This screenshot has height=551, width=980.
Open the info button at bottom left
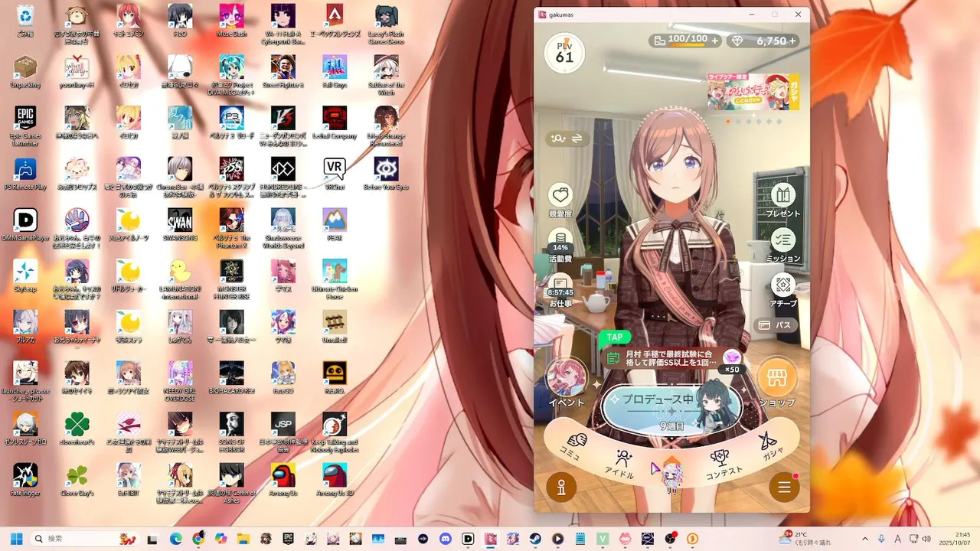coord(561,487)
